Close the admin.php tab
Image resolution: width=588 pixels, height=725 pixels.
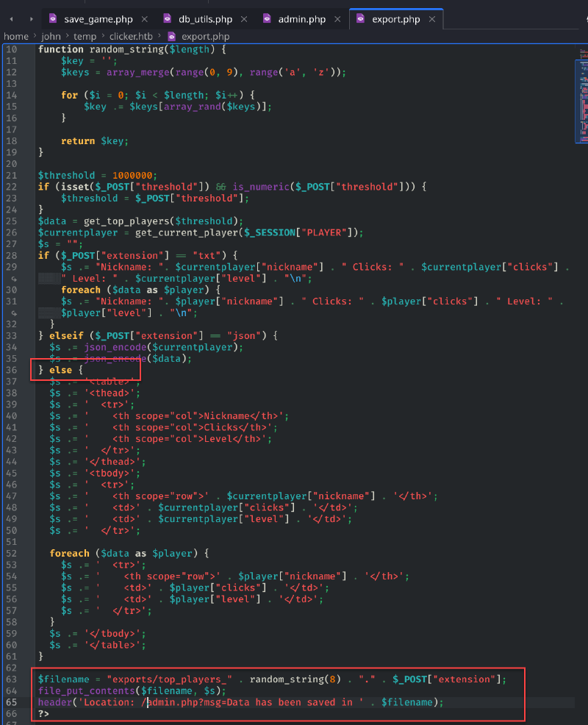tap(337, 19)
